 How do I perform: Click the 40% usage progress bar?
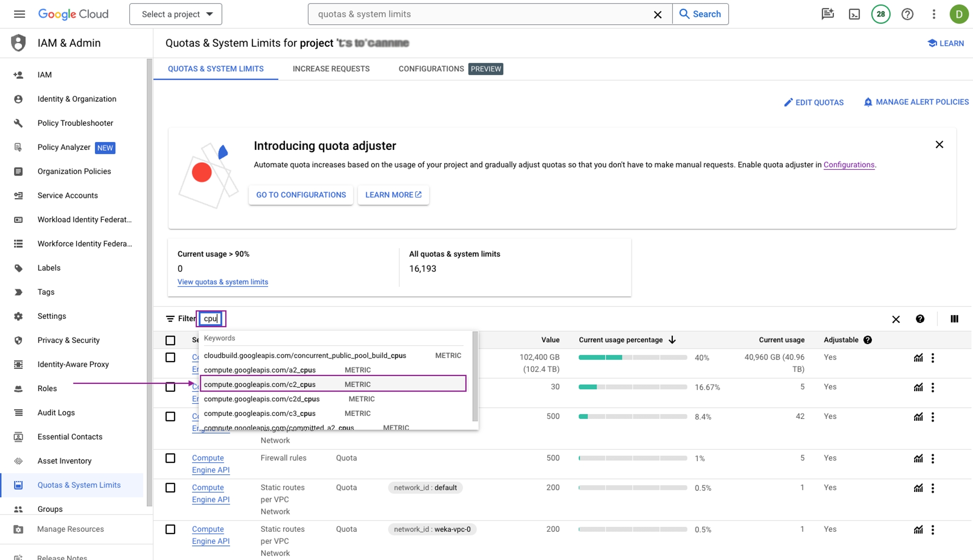pos(632,358)
